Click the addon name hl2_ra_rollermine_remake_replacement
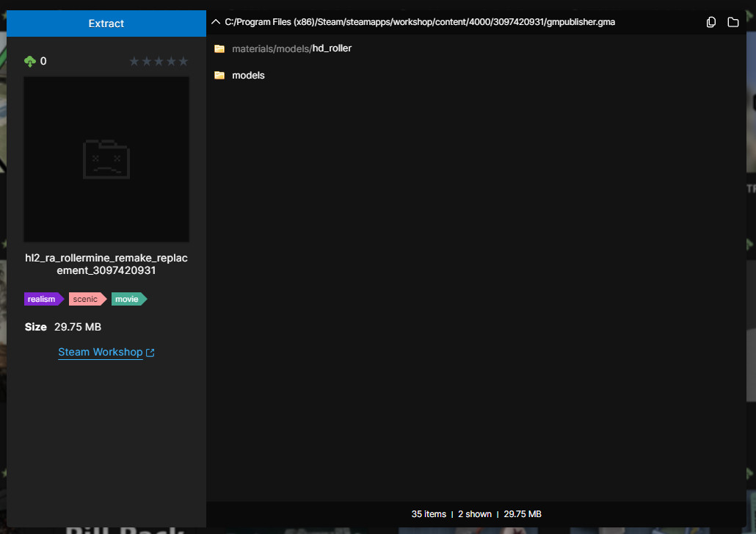Screen dimensions: 756x534 point(106,264)
